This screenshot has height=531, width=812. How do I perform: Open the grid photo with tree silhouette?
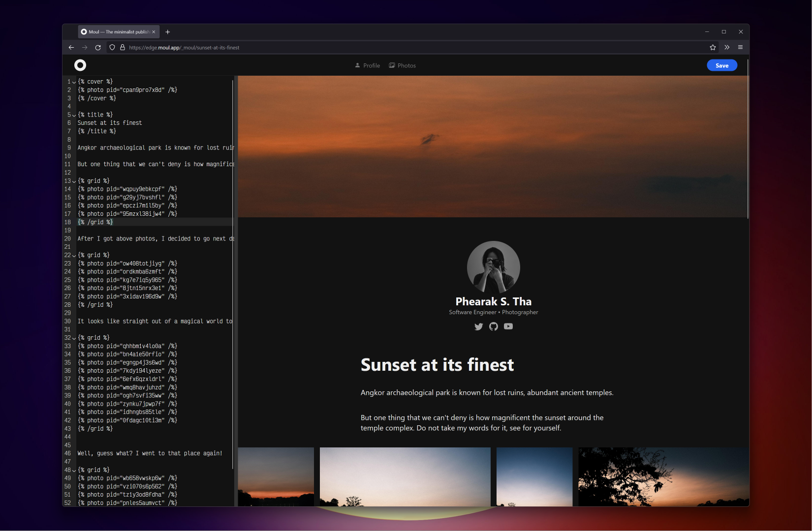pyautogui.click(x=664, y=477)
